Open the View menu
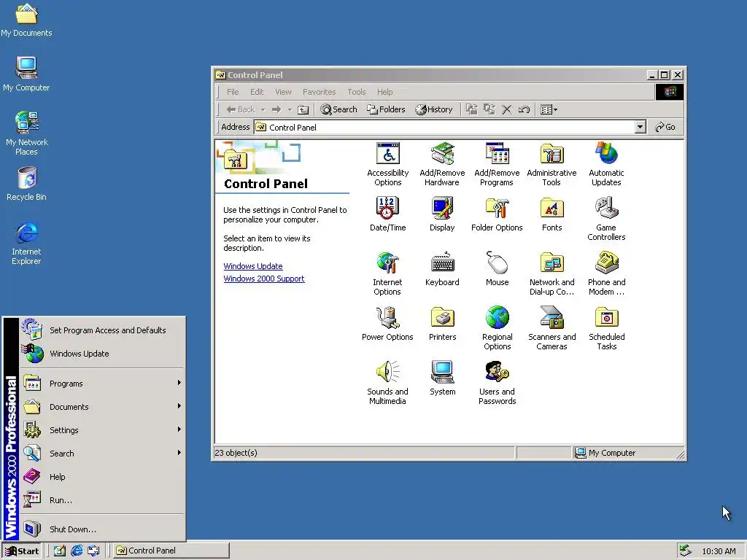Screen dimensions: 747x560 (x=283, y=92)
